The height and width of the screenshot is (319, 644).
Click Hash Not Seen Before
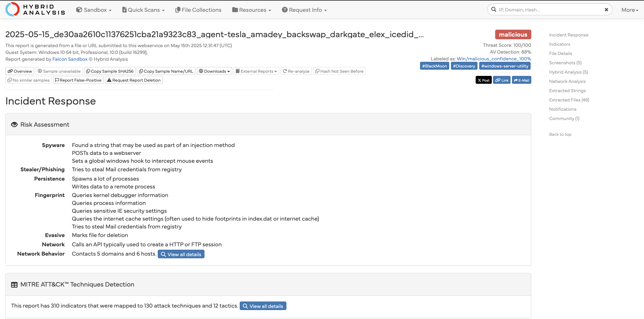339,71
